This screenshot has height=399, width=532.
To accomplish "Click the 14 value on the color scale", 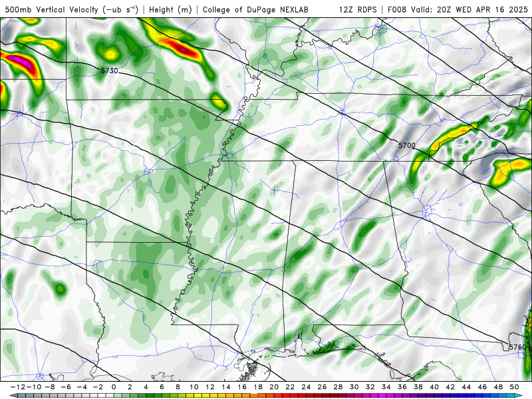I will click(226, 387).
